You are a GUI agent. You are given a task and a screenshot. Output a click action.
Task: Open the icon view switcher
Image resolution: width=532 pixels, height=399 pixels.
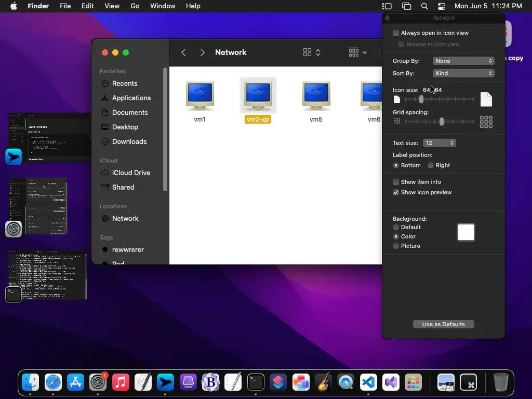(x=312, y=52)
